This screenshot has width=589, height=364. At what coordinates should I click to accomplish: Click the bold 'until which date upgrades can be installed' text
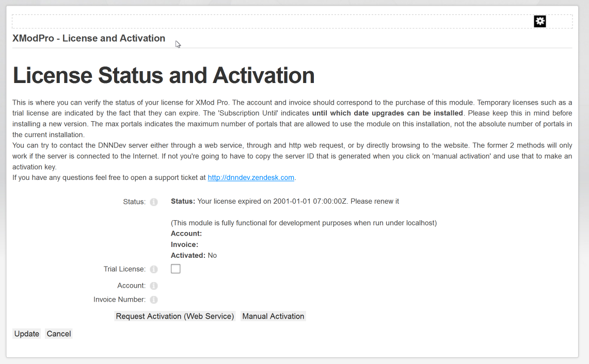(x=387, y=113)
